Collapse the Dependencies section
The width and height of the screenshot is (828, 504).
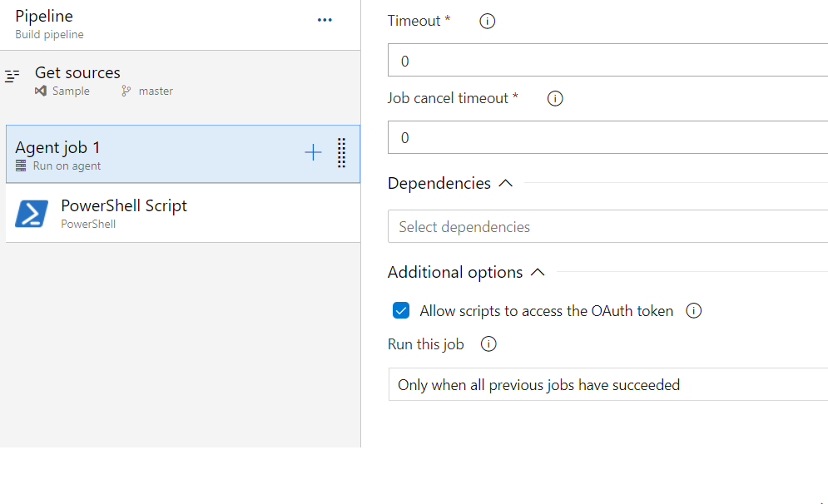[x=504, y=184]
